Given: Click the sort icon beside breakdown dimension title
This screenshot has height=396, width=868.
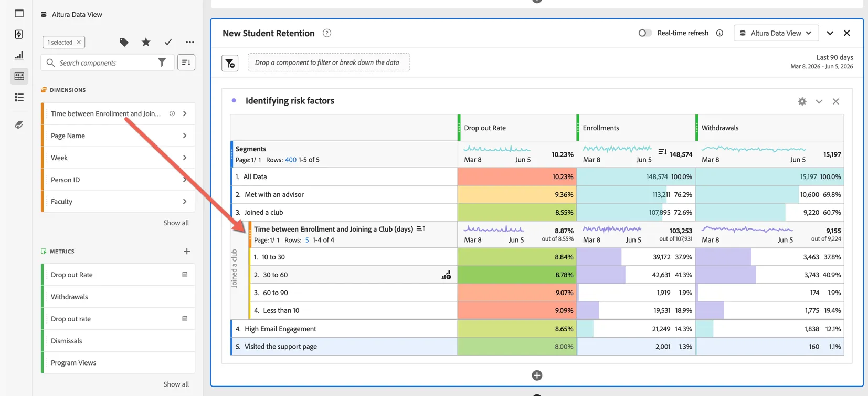Looking at the screenshot, I should [421, 229].
